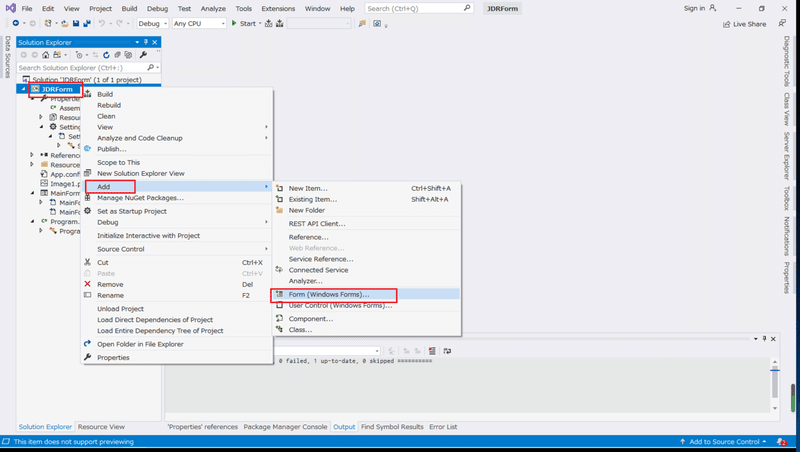
Task: Click the Live Share icon
Action: pos(727,24)
